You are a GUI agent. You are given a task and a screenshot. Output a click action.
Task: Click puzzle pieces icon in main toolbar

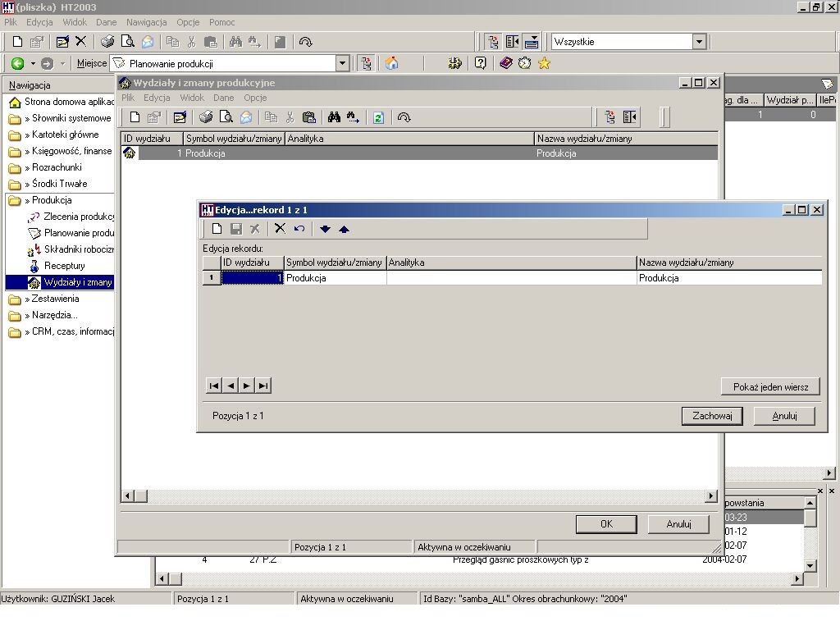(454, 63)
